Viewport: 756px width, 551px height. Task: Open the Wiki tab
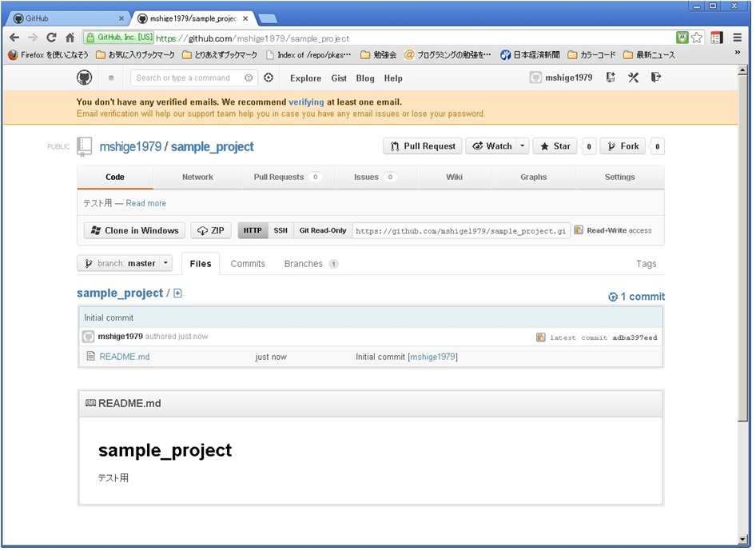click(x=454, y=177)
